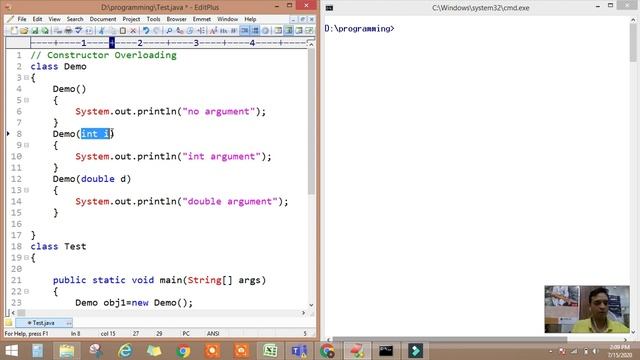
Task: Collapse the Demo(int i) fold at line 9
Action: [27, 145]
